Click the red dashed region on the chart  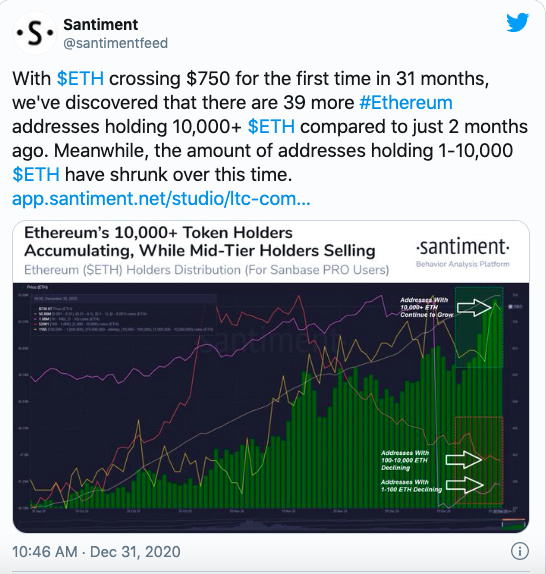click(479, 460)
